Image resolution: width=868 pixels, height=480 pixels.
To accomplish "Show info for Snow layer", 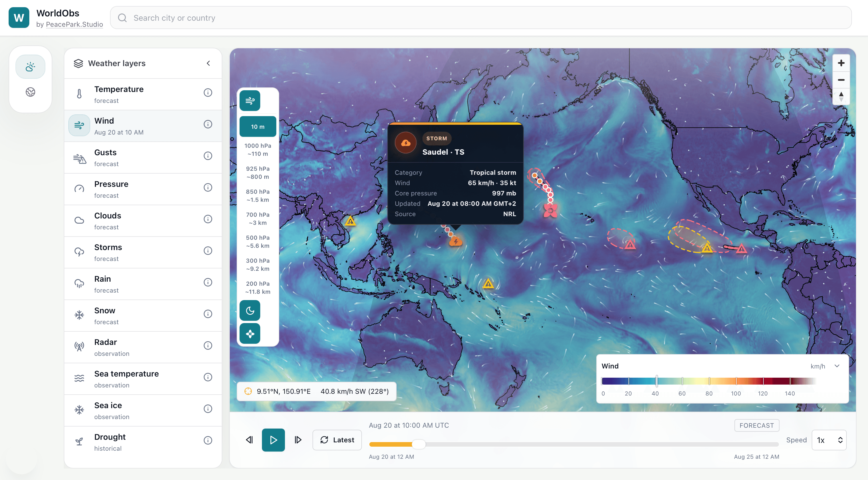I will click(x=208, y=314).
